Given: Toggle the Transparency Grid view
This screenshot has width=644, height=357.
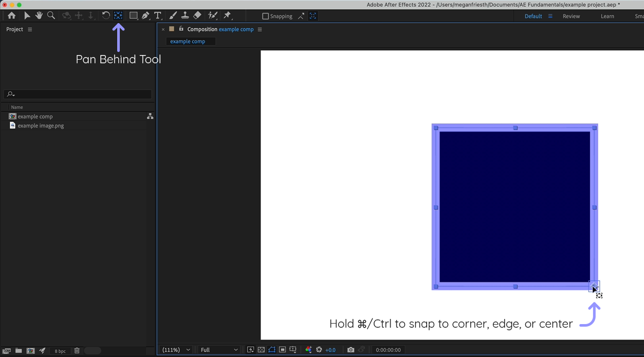Looking at the screenshot, I should [261, 350].
